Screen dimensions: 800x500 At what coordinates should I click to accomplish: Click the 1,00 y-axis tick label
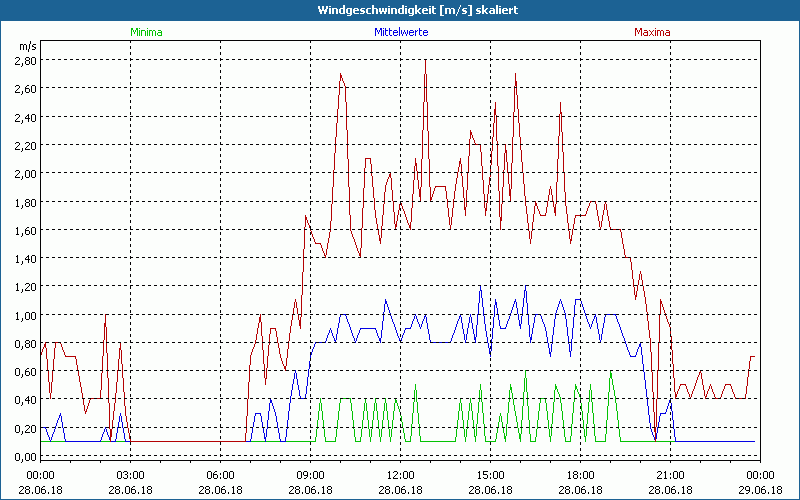(25, 315)
